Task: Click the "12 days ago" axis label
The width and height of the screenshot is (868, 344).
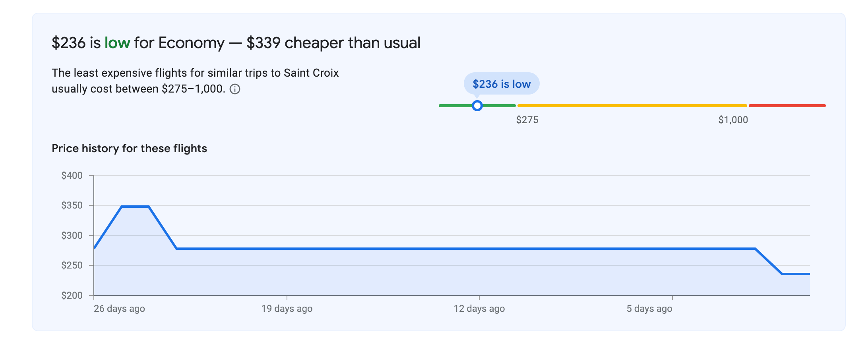Action: [479, 309]
